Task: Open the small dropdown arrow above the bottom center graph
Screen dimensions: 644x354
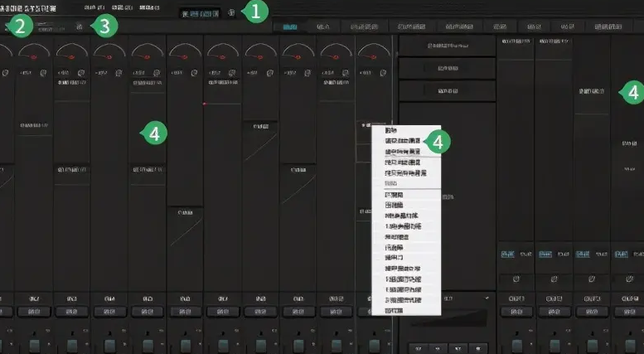Action: 487,298
